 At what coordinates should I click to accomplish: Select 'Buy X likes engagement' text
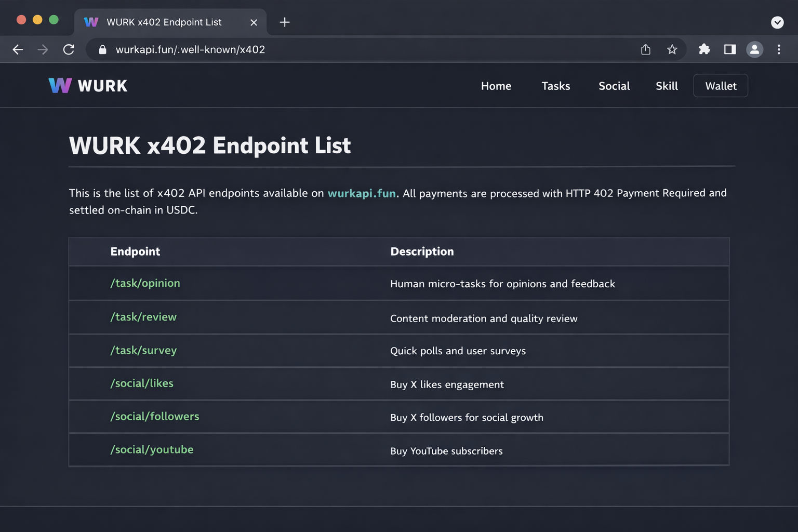point(447,384)
